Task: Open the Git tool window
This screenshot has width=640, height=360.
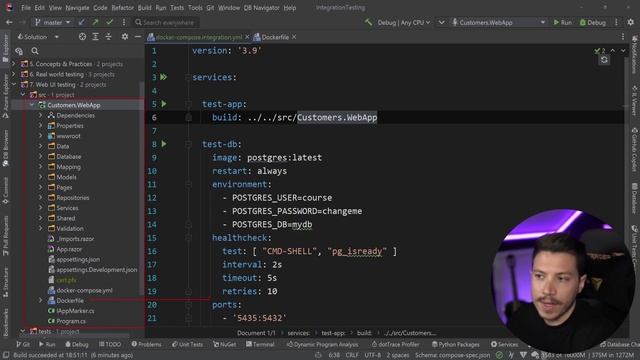Action: (23, 344)
